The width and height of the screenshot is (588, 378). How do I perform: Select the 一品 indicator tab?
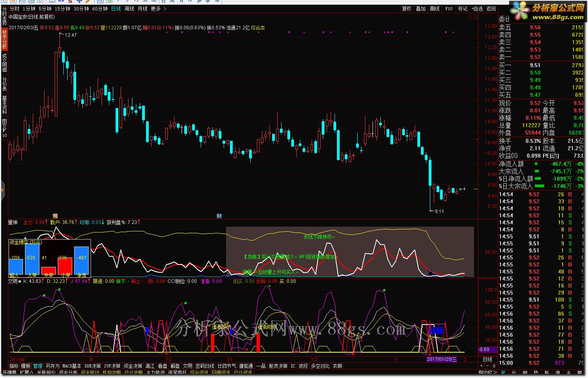click(261, 366)
